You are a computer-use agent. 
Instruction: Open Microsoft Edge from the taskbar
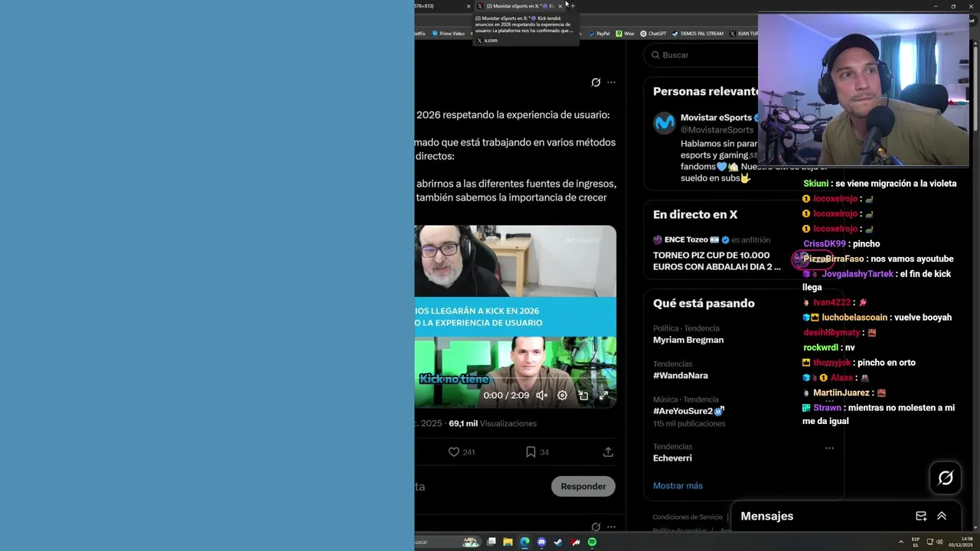pyautogui.click(x=524, y=542)
